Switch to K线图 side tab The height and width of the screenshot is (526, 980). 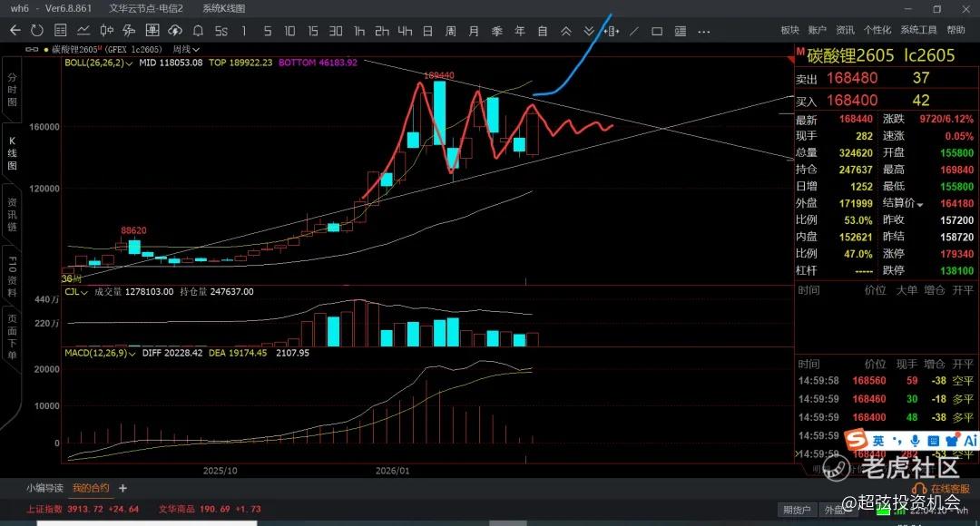[12, 153]
